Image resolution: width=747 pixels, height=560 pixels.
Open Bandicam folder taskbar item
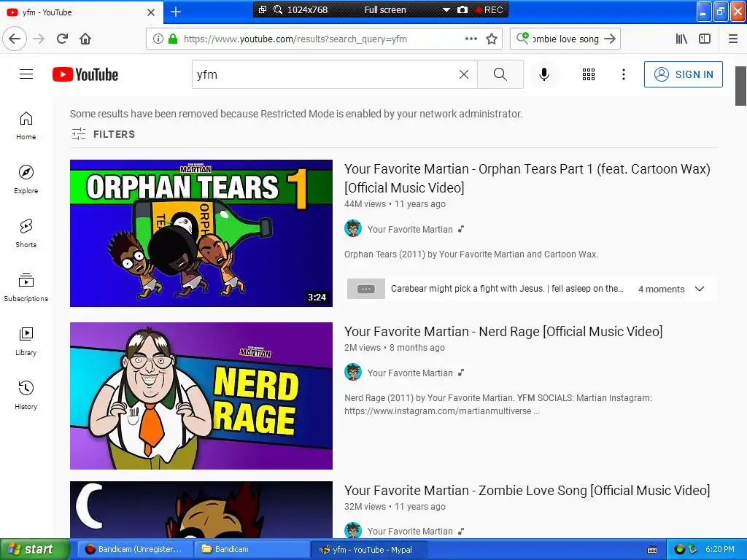coord(251,549)
